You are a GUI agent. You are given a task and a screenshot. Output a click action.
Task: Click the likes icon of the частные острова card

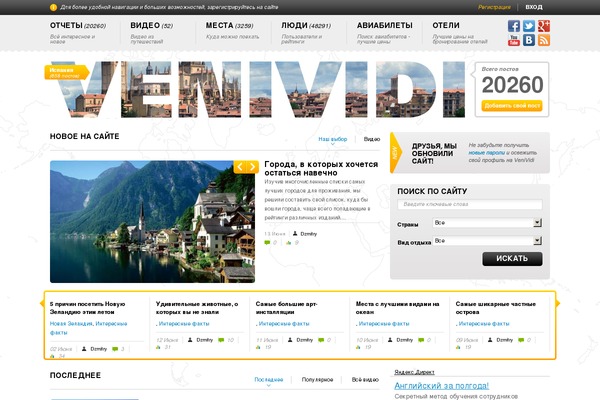[458, 347]
